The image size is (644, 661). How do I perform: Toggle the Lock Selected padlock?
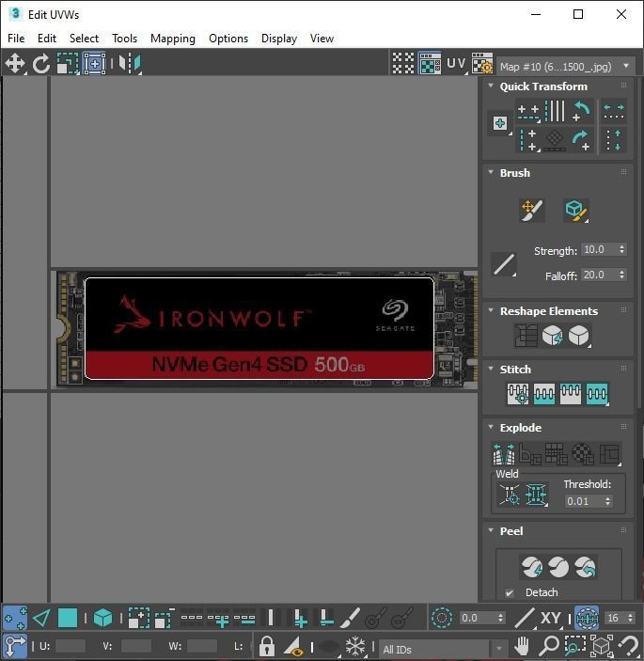(266, 645)
